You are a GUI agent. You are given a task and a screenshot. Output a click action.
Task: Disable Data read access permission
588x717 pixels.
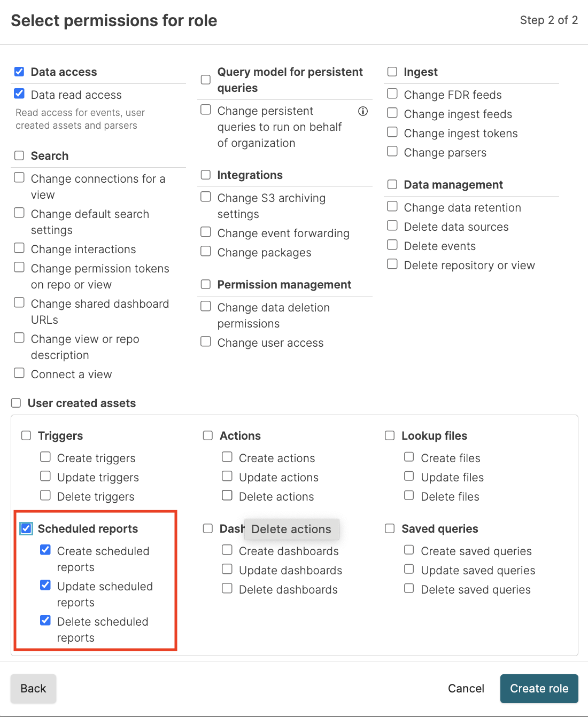click(x=19, y=94)
